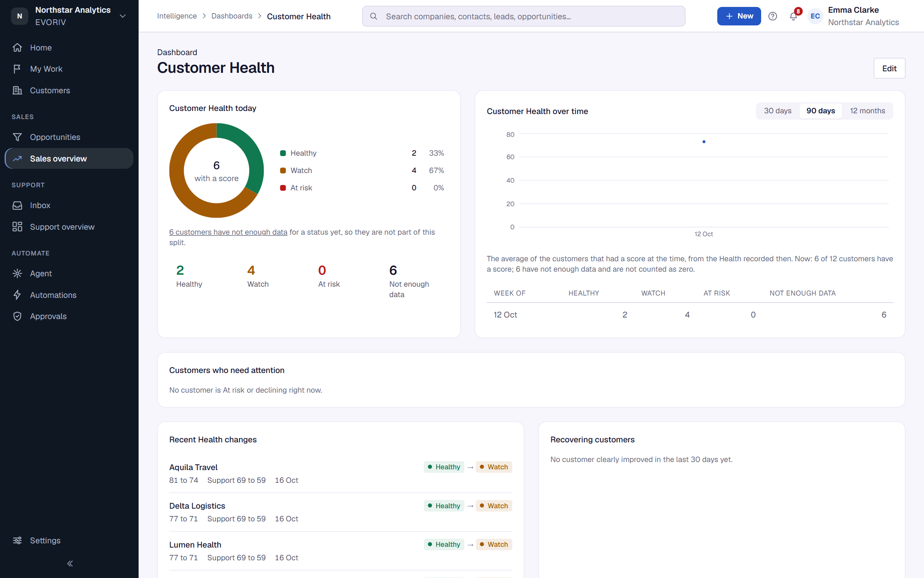Click the Edit dashboard button

click(x=889, y=69)
